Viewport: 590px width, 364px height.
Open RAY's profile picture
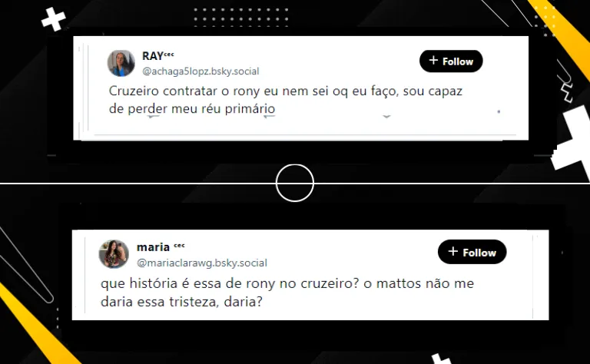coord(121,63)
